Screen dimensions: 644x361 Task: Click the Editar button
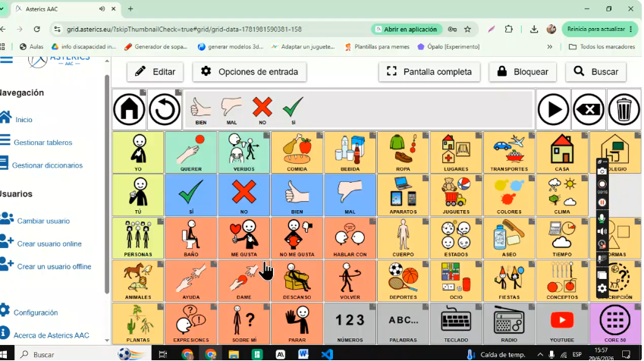click(155, 72)
